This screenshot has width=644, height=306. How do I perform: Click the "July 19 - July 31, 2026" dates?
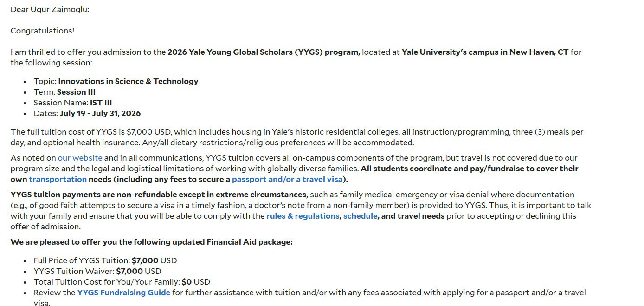[x=100, y=113]
